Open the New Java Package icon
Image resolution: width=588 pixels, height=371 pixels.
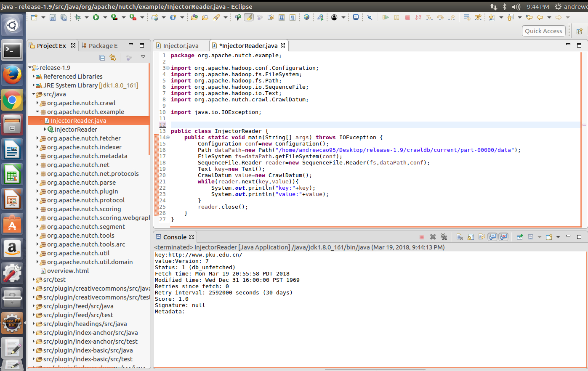155,17
